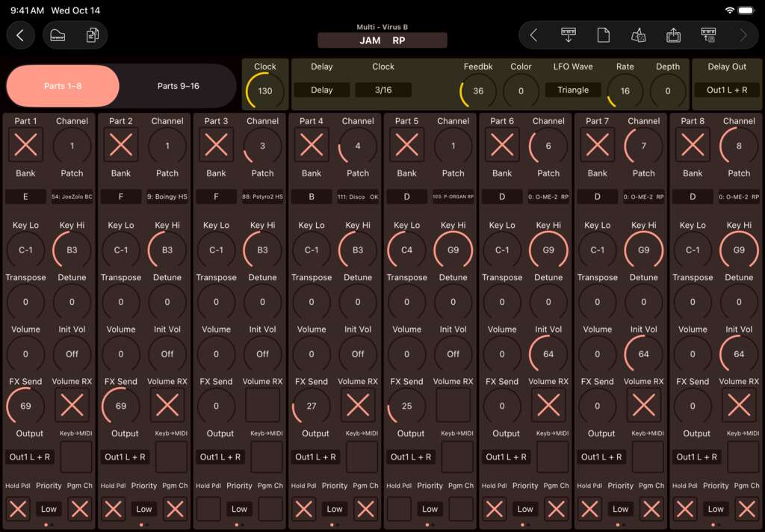This screenshot has width=765, height=532.
Task: Open Part 2 patch 9: Boingy selector
Action: [167, 197]
